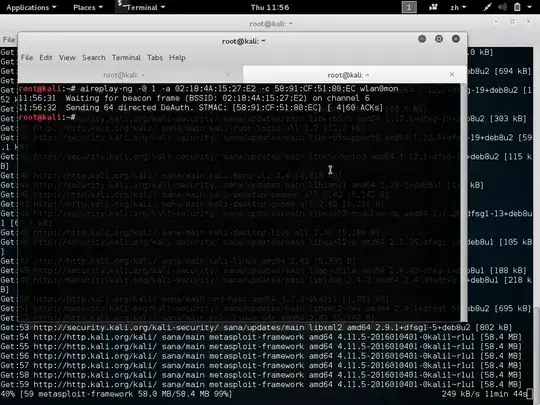Click the background window title root@kali: ~
The height and width of the screenshot is (405, 540).
pos(271,24)
